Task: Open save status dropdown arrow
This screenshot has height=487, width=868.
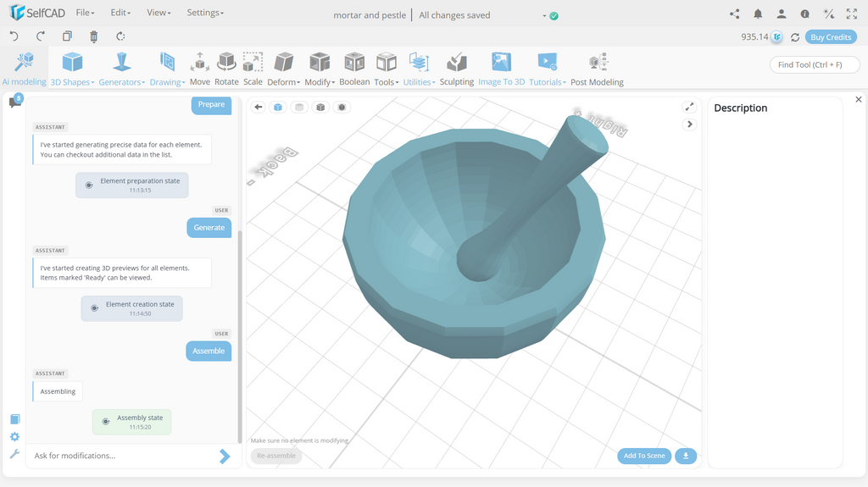Action: [544, 16]
